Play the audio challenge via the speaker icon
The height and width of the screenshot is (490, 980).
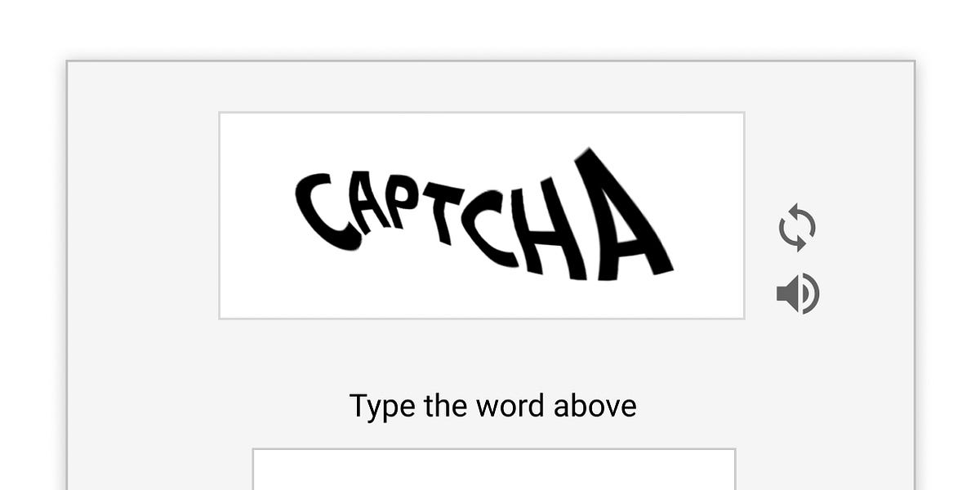798,294
